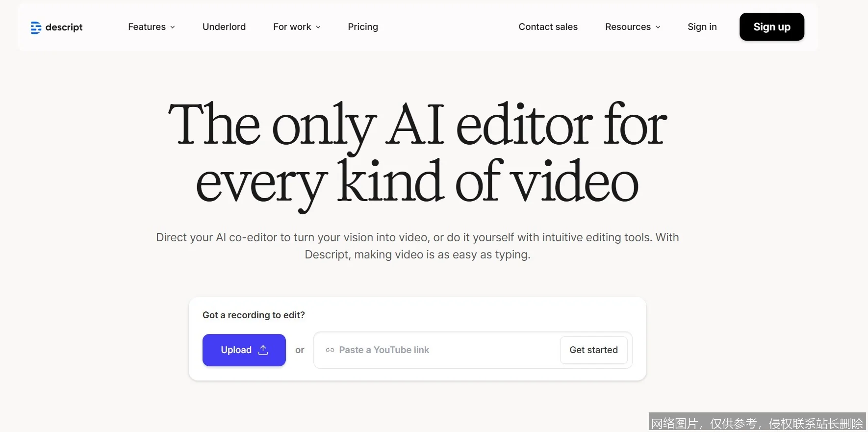Expand the Features chevron arrow

pyautogui.click(x=173, y=27)
